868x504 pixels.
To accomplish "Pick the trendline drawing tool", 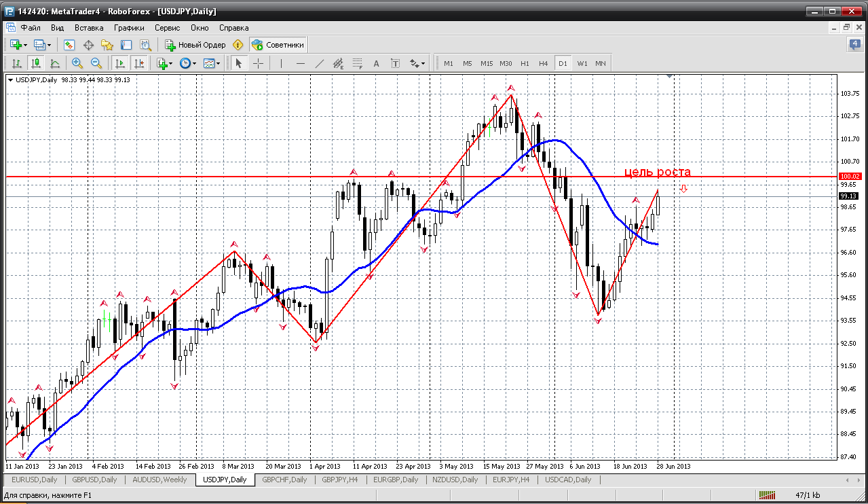I will [x=320, y=63].
